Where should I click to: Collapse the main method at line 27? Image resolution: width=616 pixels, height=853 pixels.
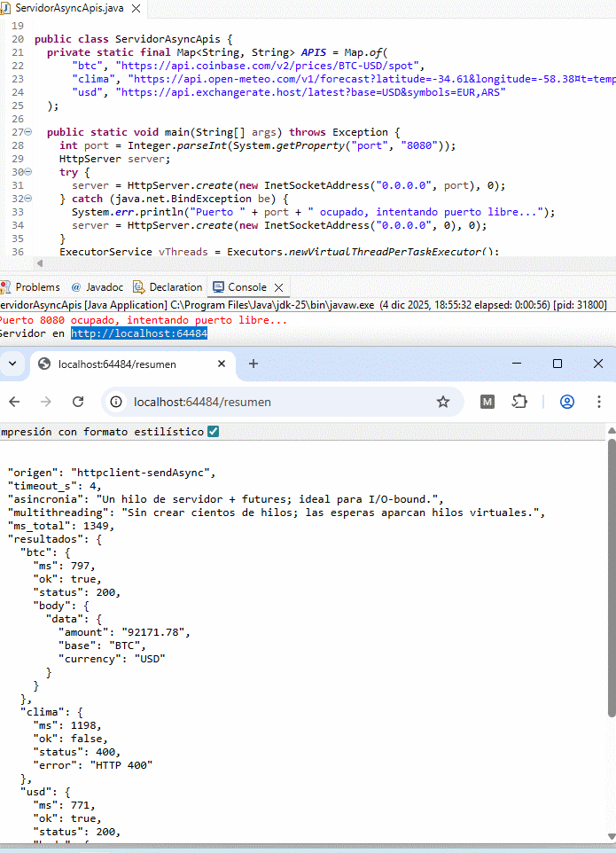[x=27, y=132]
